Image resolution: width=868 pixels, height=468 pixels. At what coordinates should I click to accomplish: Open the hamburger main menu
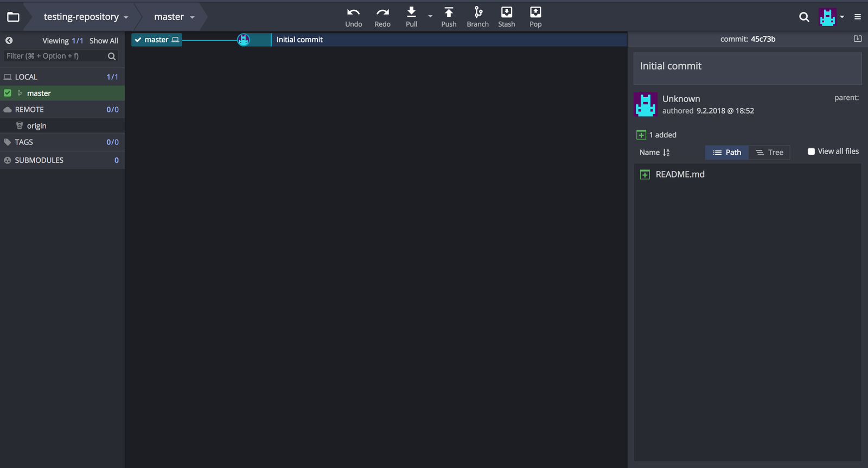pos(858,17)
